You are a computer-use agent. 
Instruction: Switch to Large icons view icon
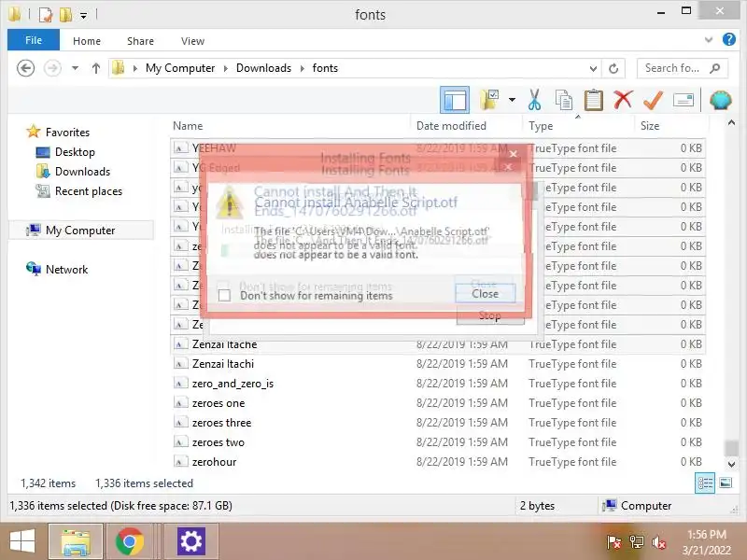pos(726,483)
